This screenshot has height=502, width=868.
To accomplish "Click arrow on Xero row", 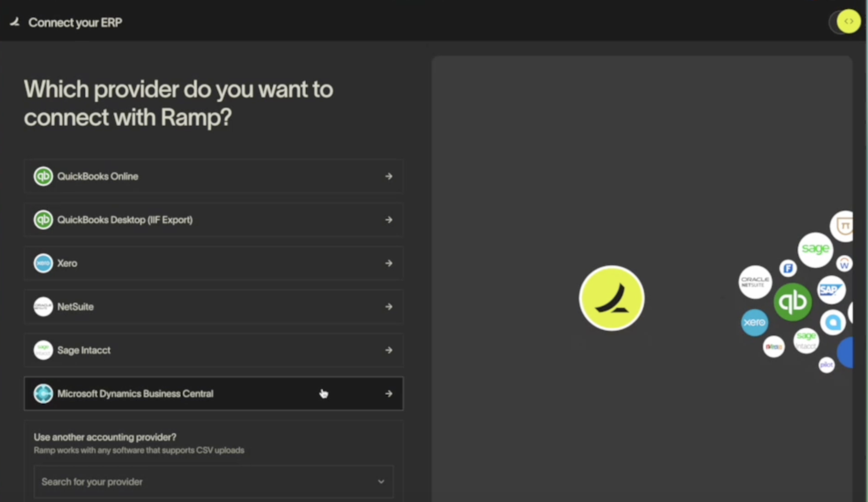I will (388, 263).
